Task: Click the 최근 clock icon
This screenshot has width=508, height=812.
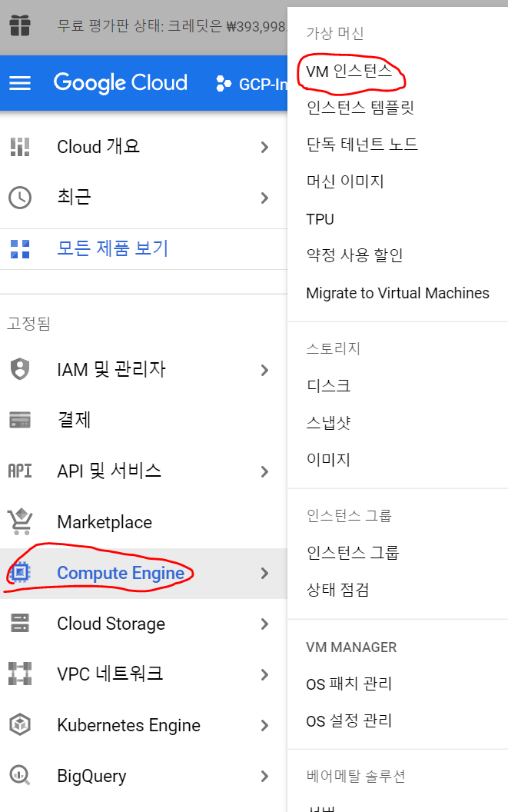Action: click(x=20, y=198)
